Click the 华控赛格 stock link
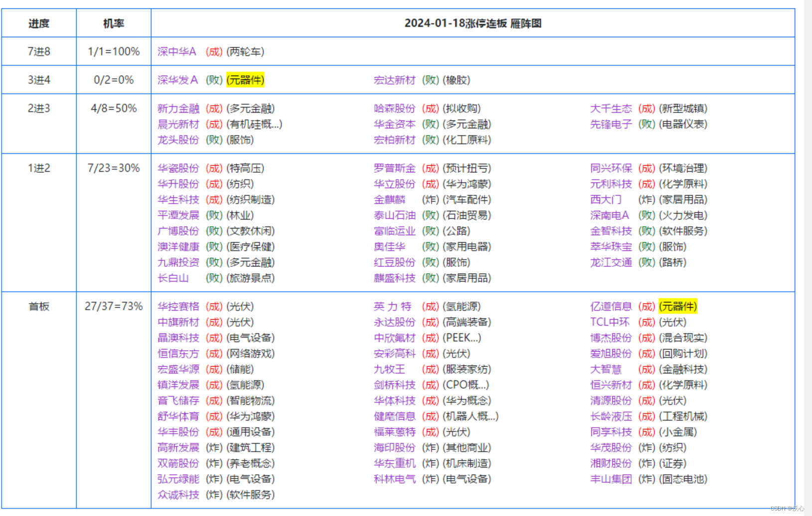This screenshot has width=812, height=516. click(x=178, y=306)
